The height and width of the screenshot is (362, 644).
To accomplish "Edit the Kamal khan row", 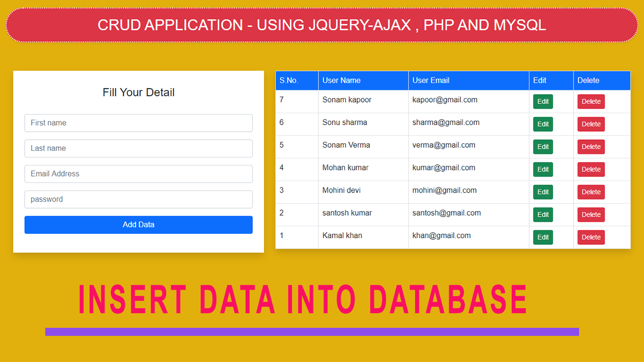I will pyautogui.click(x=543, y=237).
